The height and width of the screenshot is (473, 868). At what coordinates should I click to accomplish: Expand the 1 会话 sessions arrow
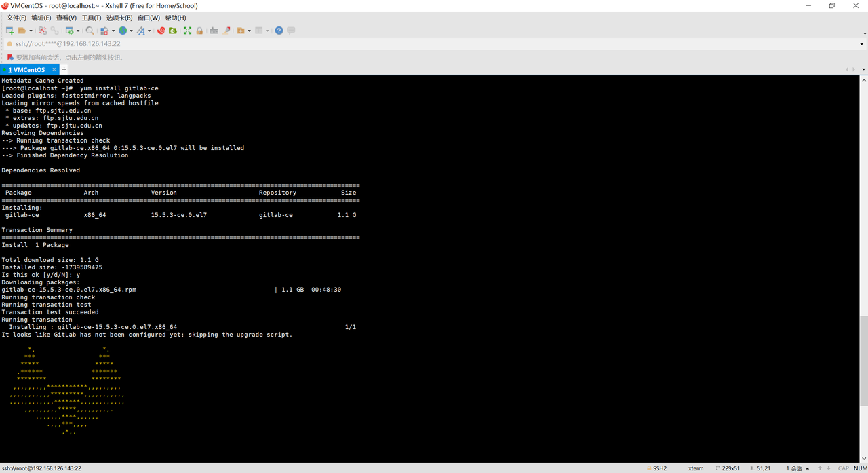coord(808,468)
